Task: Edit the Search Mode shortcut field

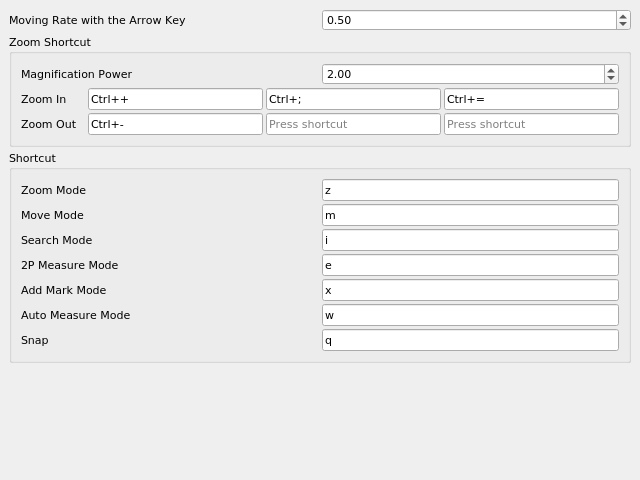Action: pyautogui.click(x=470, y=240)
